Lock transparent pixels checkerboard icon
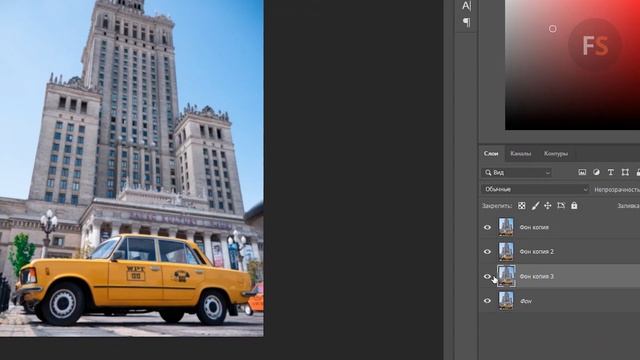Screen dimensions: 640x360 pos(522,206)
